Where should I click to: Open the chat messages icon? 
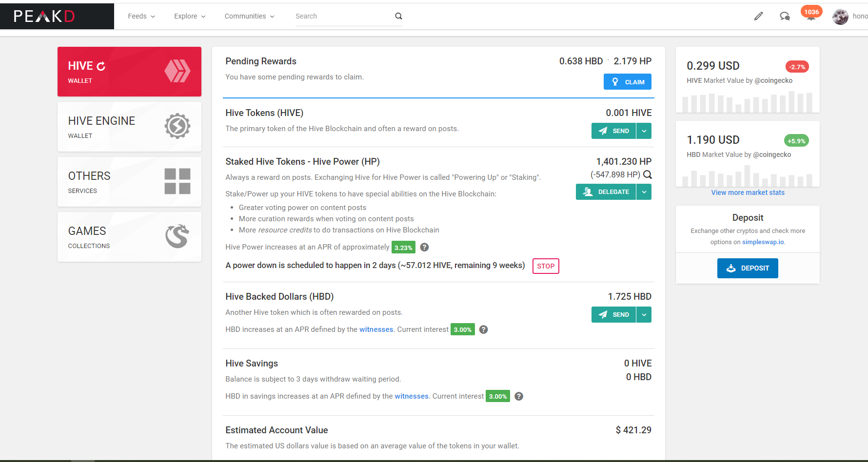pos(785,16)
